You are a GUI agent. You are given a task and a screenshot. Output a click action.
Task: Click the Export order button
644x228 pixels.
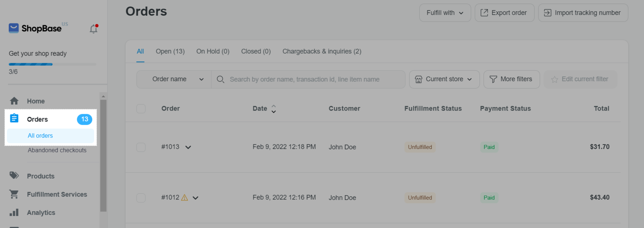[x=504, y=13]
